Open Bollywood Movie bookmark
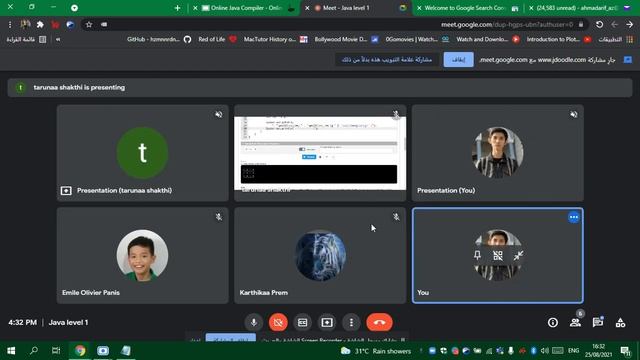640x360 pixels. click(347, 39)
